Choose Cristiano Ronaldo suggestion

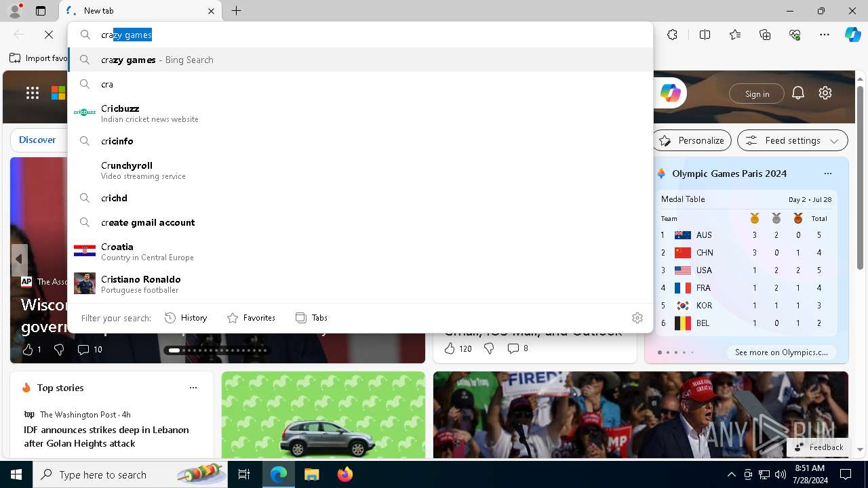coord(361,283)
